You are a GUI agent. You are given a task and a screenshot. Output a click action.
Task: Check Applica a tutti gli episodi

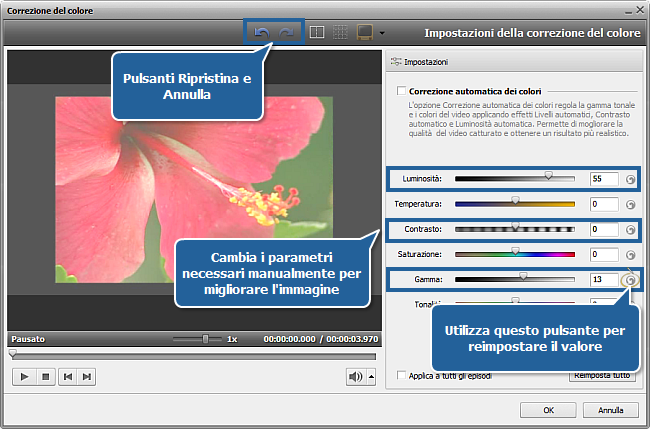click(400, 375)
